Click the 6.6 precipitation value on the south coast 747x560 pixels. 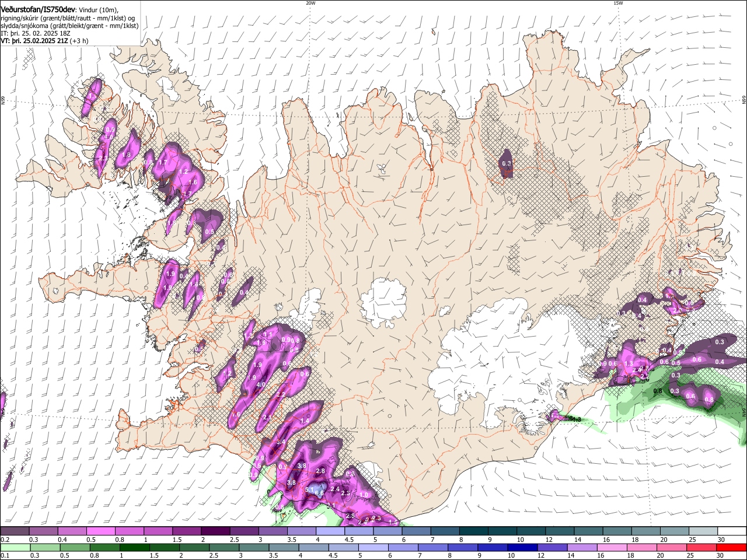click(319, 494)
